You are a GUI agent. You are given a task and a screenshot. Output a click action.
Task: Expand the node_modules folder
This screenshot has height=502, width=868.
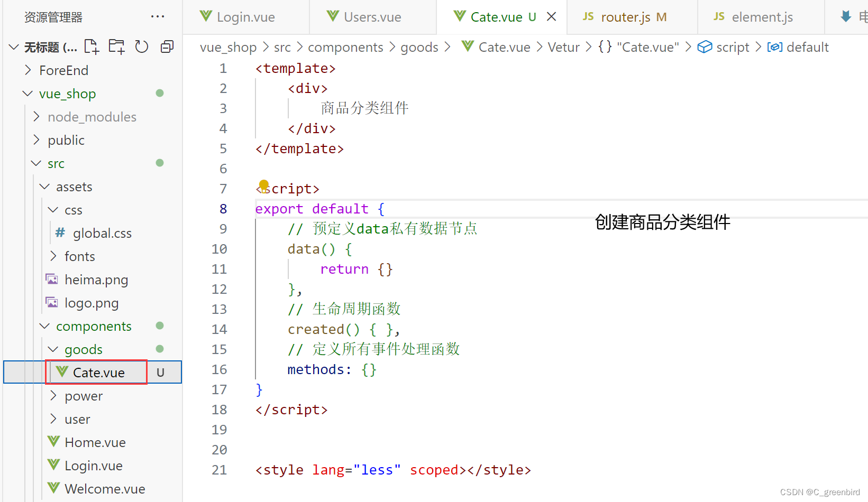(36, 116)
